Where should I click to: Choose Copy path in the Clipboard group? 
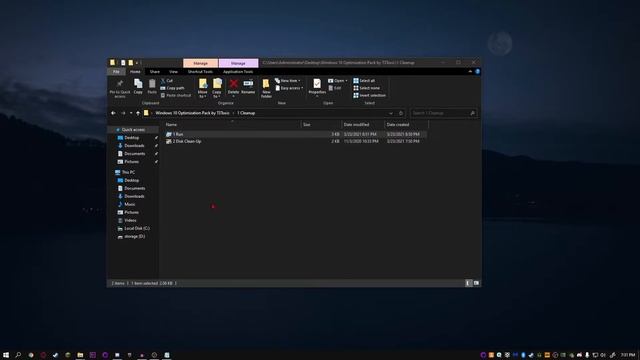[x=172, y=88]
